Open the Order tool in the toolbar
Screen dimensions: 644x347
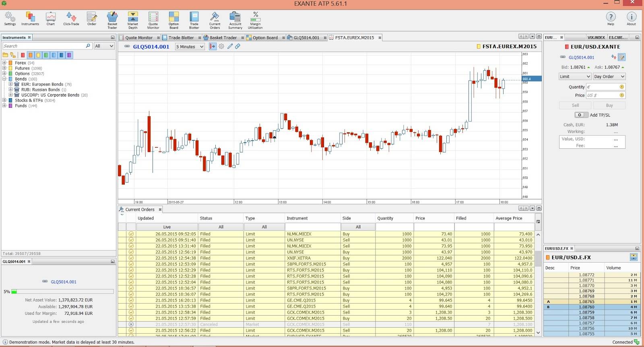tap(92, 18)
